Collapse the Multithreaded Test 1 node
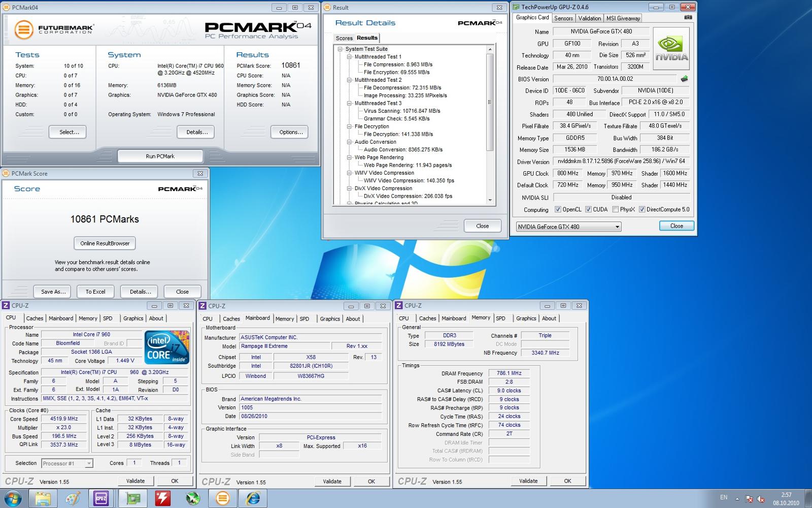The width and height of the screenshot is (812, 508). 349,57
